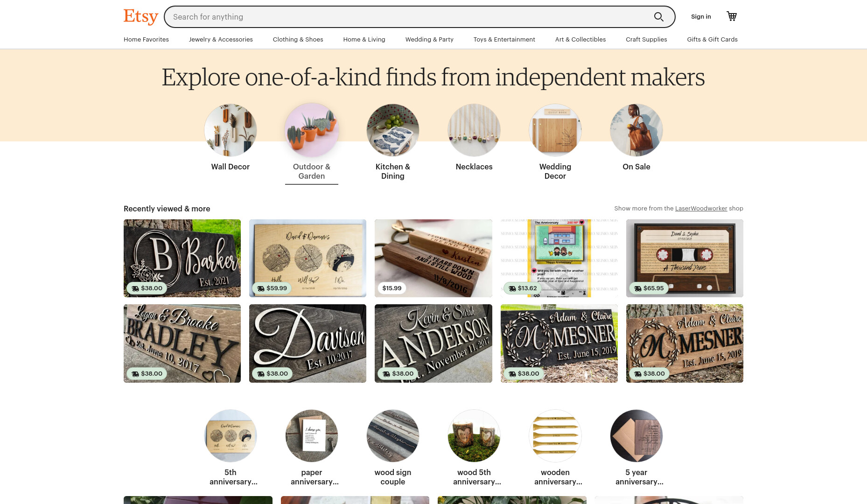Open the shopping cart icon
The image size is (867, 504).
[x=732, y=16]
